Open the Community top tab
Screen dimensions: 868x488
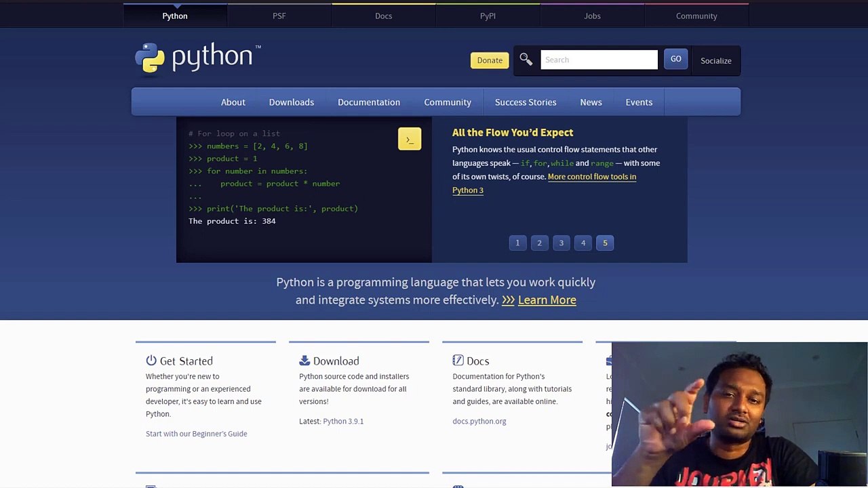(x=696, y=16)
